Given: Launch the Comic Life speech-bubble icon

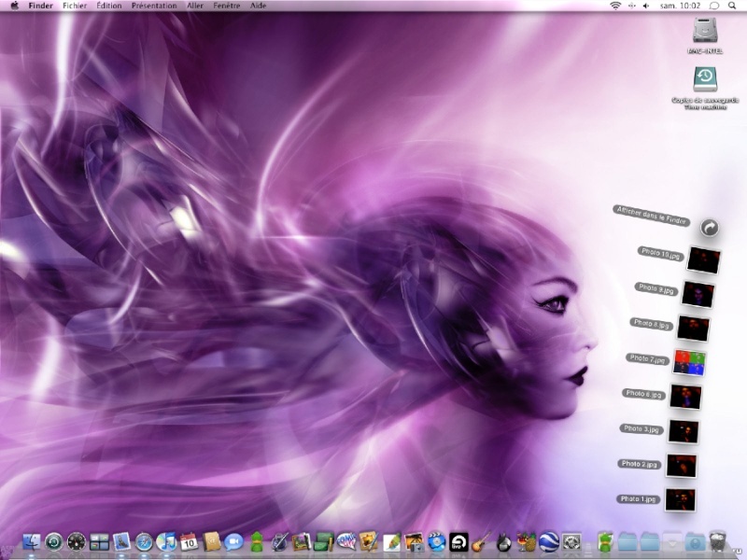Looking at the screenshot, I should [346, 542].
